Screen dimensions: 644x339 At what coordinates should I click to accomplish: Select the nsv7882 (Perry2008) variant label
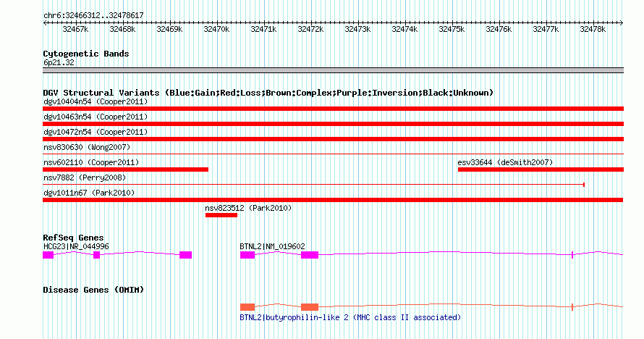85,177
